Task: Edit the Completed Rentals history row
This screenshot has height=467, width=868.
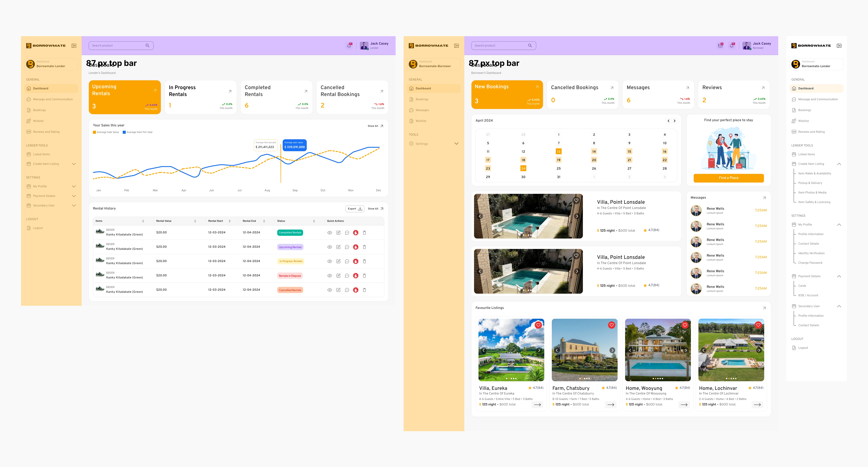Action: point(338,233)
